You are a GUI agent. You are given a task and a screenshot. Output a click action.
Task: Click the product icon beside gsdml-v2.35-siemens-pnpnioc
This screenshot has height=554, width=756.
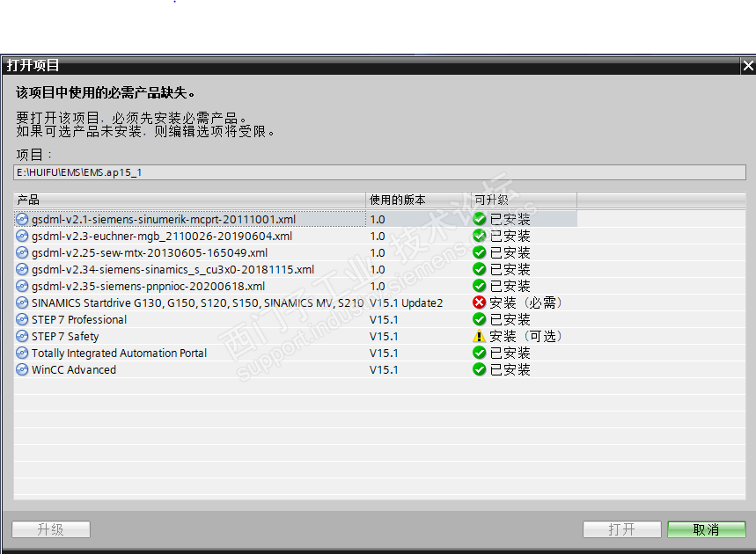tap(22, 286)
